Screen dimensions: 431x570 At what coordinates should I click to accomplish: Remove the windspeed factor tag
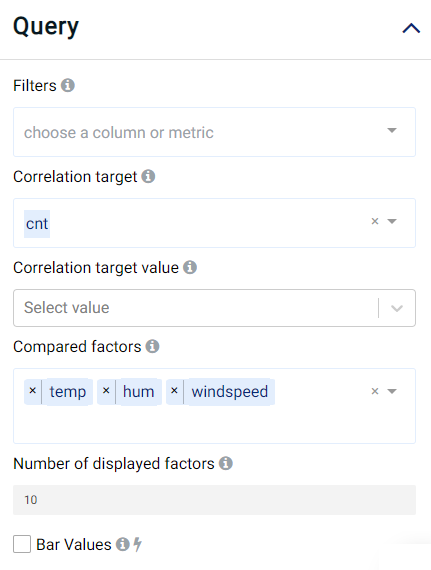coord(174,391)
